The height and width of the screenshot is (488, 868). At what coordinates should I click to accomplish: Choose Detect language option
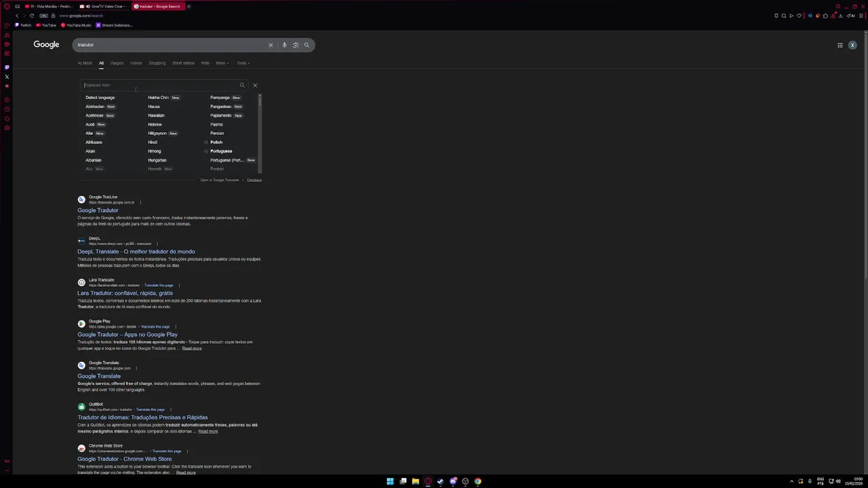click(100, 98)
